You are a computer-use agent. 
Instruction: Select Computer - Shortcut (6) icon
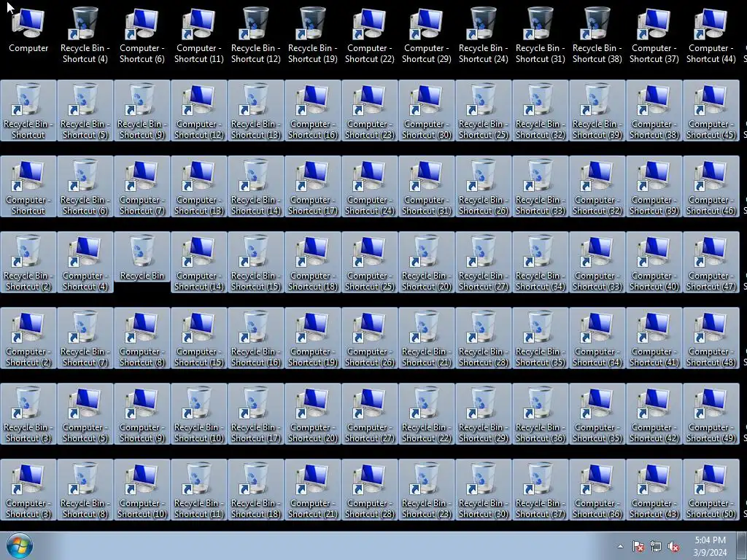coord(142,34)
